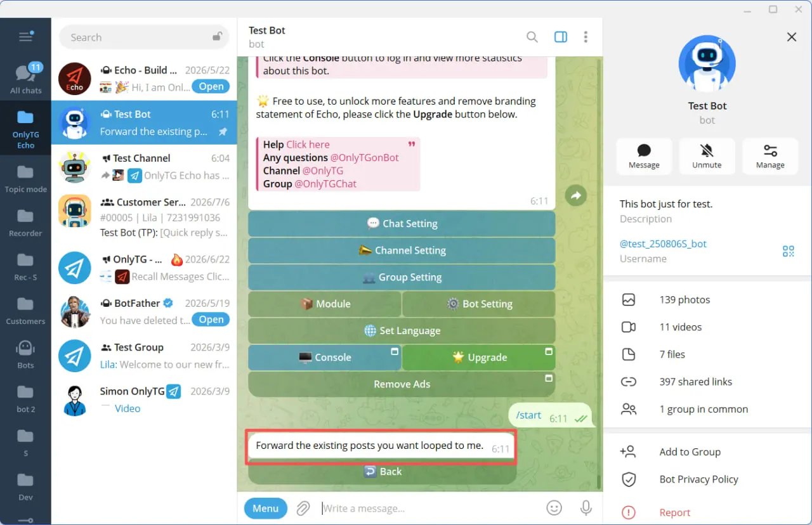The height and width of the screenshot is (525, 812).
Task: Click Open button on Echo chat row
Action: tap(211, 87)
